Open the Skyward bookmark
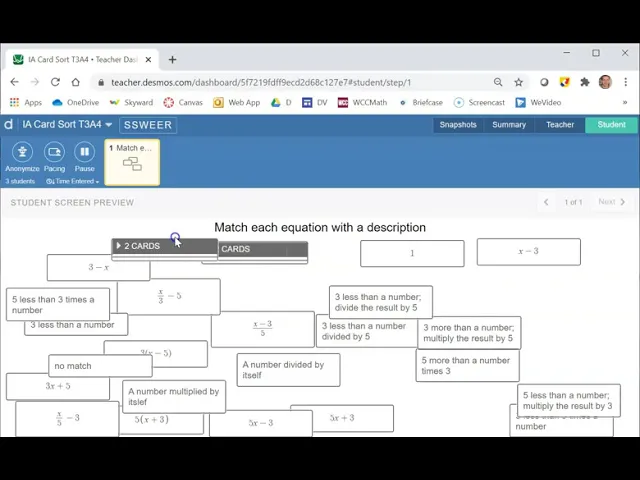Image resolution: width=640 pixels, height=480 pixels. [x=131, y=102]
